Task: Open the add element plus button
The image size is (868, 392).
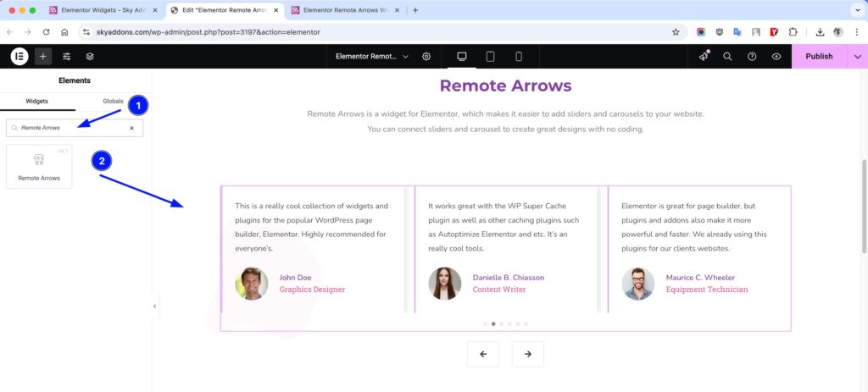Action: (x=43, y=57)
